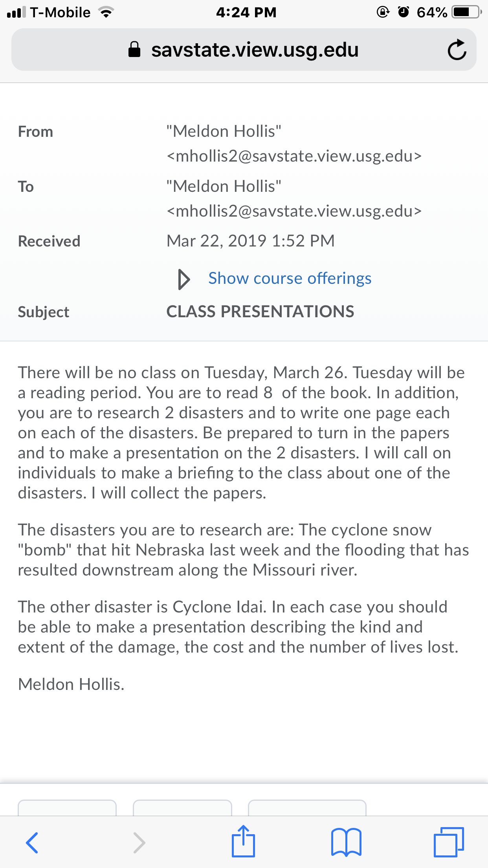Tap the savstate.view.usg.edu address field
The width and height of the screenshot is (488, 868).
point(244,50)
